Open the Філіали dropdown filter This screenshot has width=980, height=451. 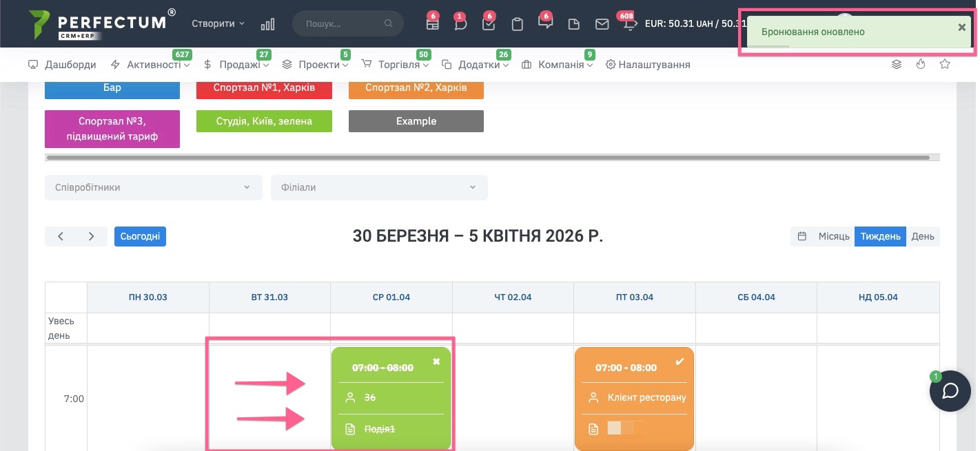[x=379, y=187]
